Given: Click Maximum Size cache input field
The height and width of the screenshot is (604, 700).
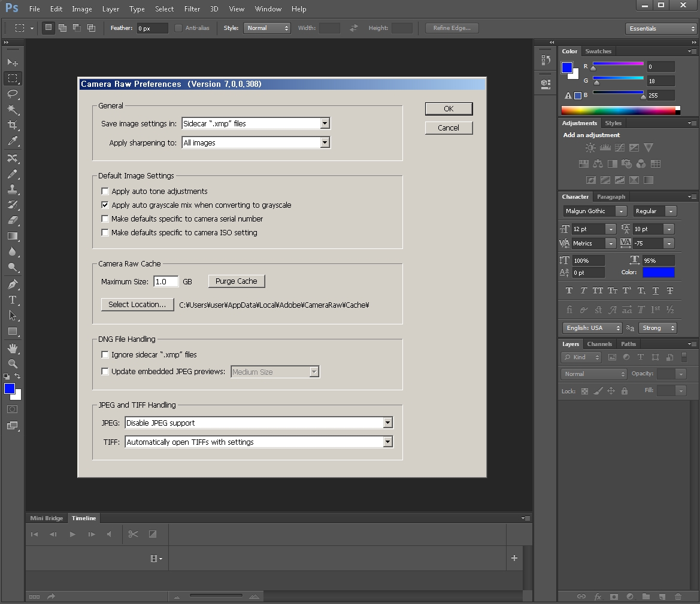Looking at the screenshot, I should tap(166, 282).
